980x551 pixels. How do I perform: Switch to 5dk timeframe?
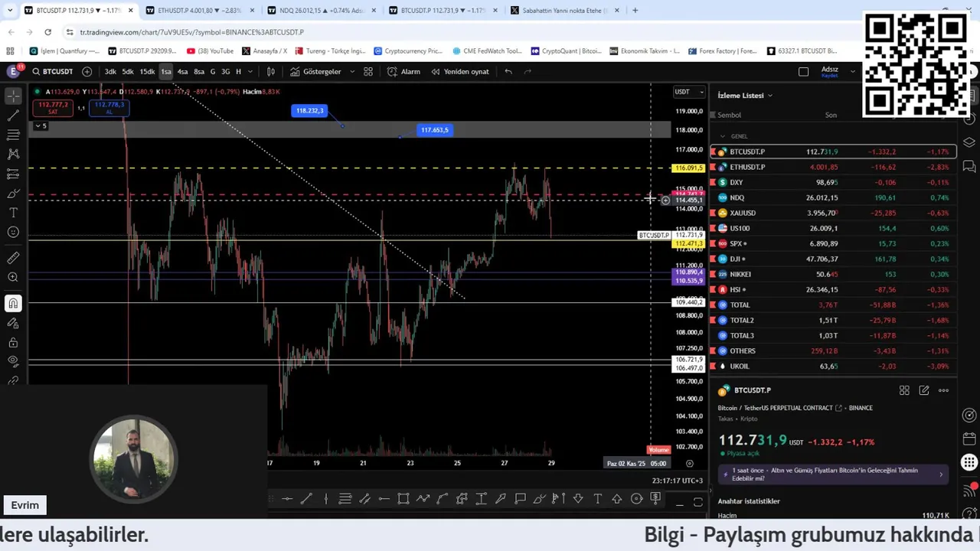tap(128, 71)
